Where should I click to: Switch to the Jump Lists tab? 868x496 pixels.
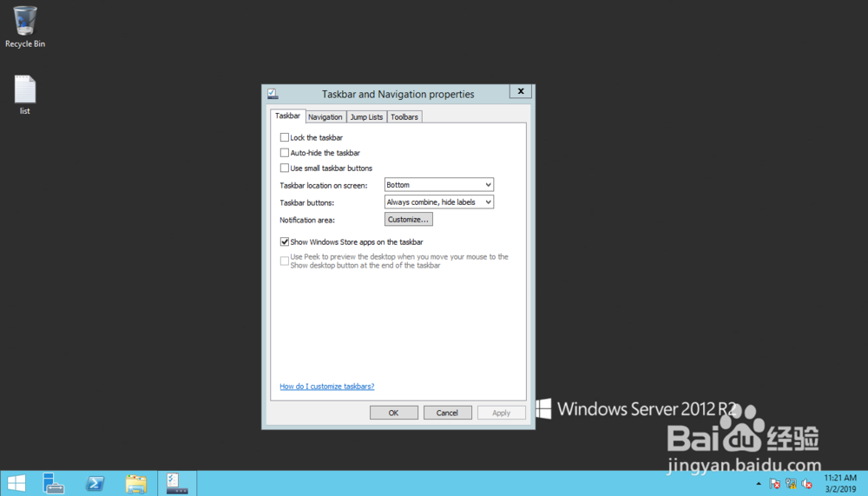(x=366, y=117)
